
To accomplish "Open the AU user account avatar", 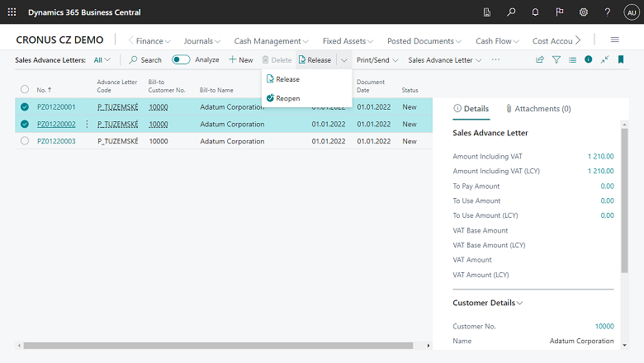I will click(x=632, y=12).
